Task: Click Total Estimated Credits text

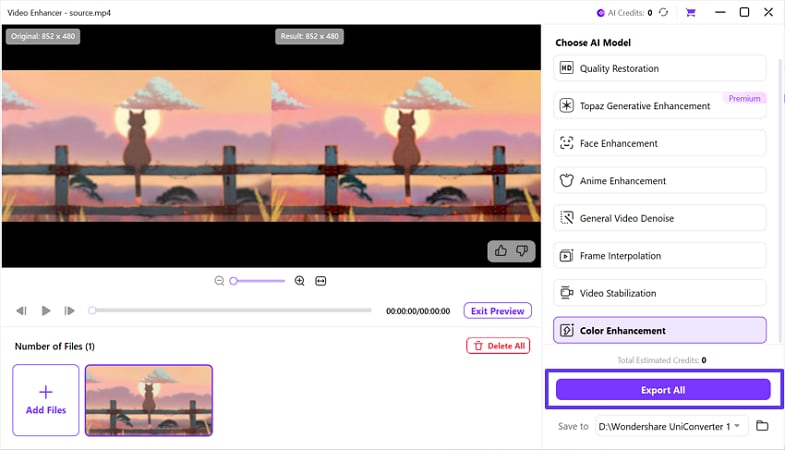Action: pyautogui.click(x=661, y=360)
